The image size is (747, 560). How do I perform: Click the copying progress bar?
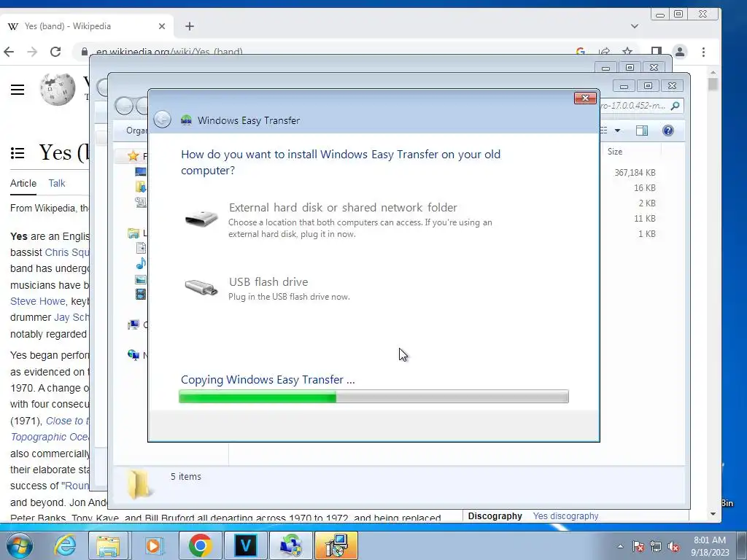tap(373, 396)
